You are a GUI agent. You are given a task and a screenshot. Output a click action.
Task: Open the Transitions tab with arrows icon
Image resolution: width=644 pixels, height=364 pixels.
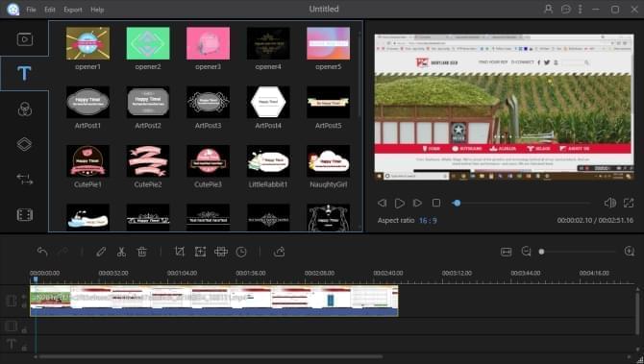click(x=25, y=180)
